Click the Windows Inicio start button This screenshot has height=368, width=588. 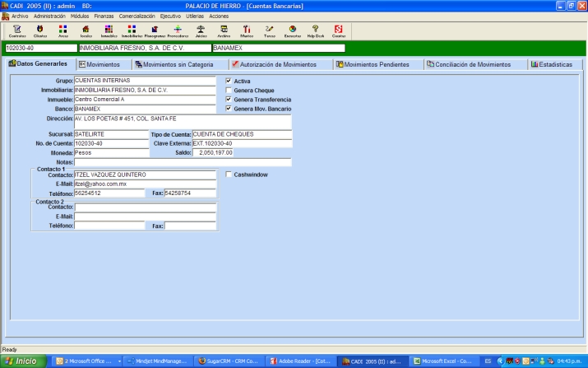pyautogui.click(x=21, y=361)
